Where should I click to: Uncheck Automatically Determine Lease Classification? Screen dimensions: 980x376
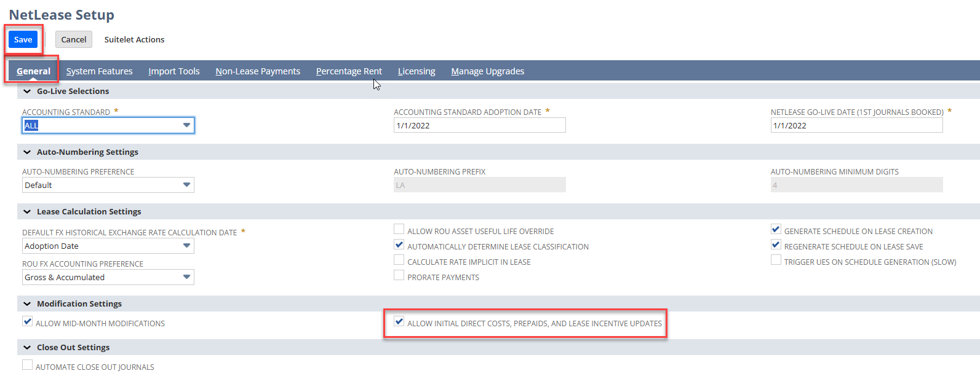click(399, 245)
